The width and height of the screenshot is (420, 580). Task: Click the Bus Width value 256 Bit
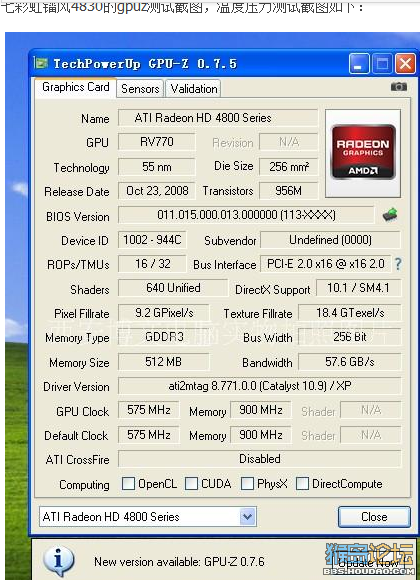tap(350, 337)
